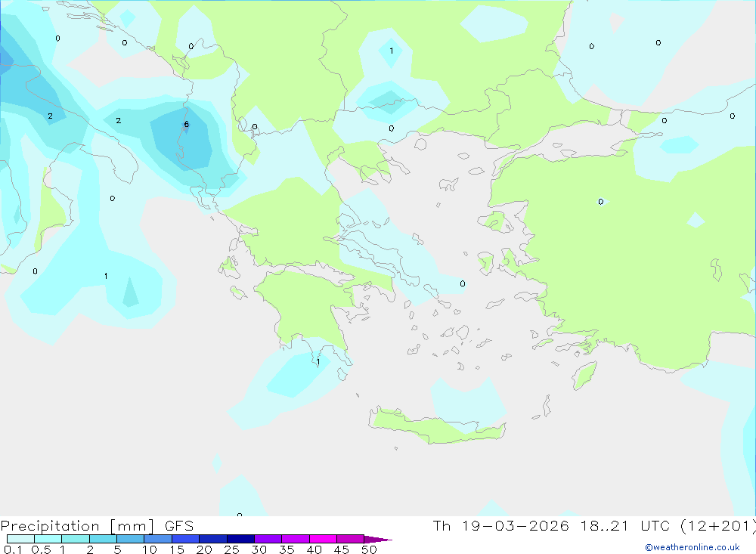Click the above-50 arrow tip of legend
Screen dimensions: 756x554
click(378, 540)
